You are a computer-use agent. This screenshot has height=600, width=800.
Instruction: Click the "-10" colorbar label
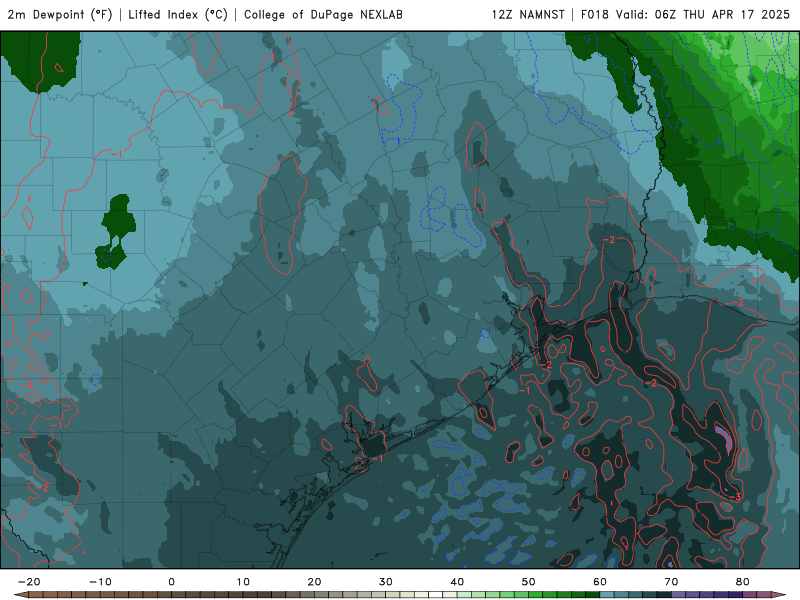(100, 582)
